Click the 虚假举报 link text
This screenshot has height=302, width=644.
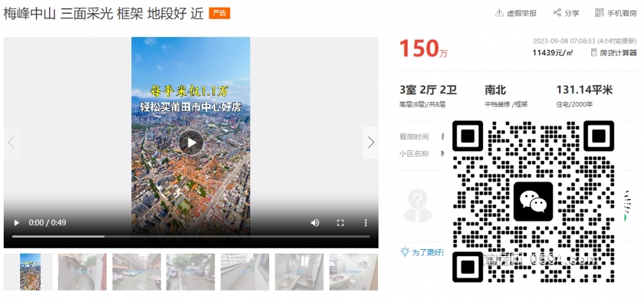pos(521,13)
